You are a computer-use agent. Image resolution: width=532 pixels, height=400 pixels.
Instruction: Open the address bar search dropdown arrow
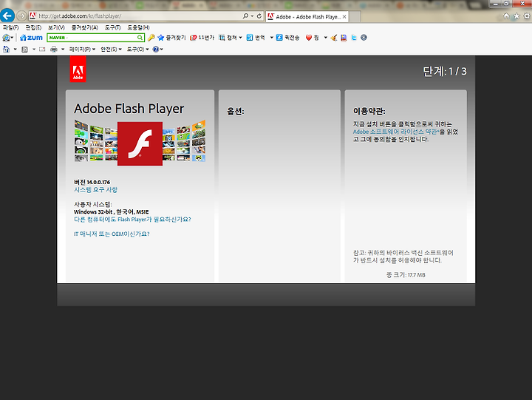tap(252, 16)
